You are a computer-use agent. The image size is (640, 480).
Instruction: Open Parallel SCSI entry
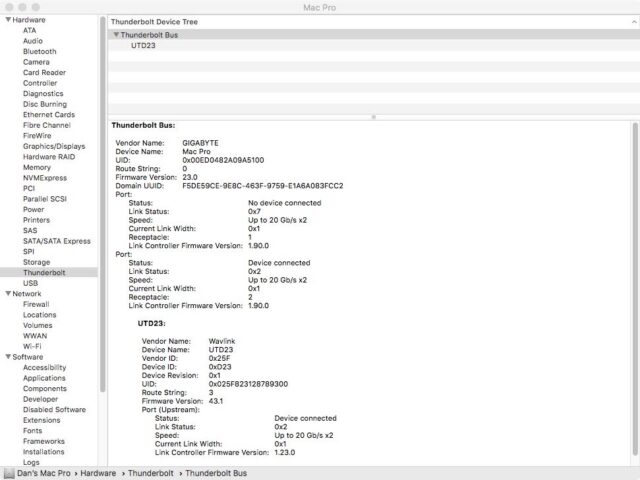point(45,199)
